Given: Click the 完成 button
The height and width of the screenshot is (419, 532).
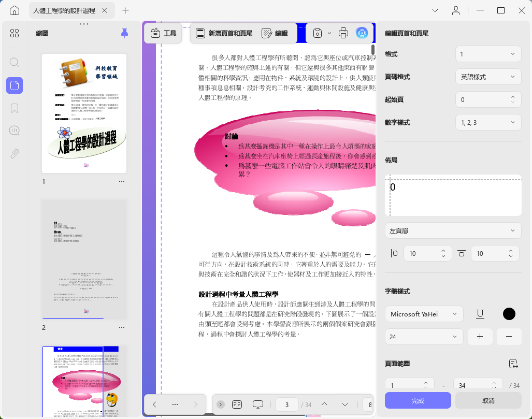Looking at the screenshot, I should (x=418, y=401).
